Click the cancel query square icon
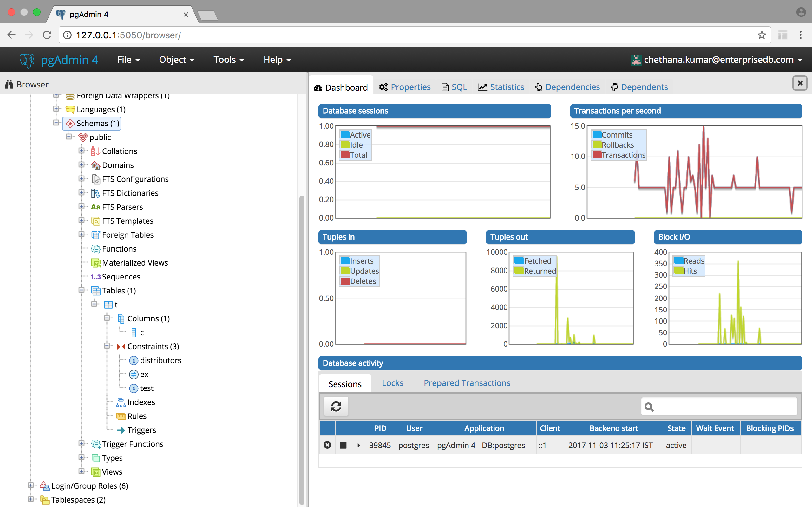812x507 pixels. click(343, 445)
